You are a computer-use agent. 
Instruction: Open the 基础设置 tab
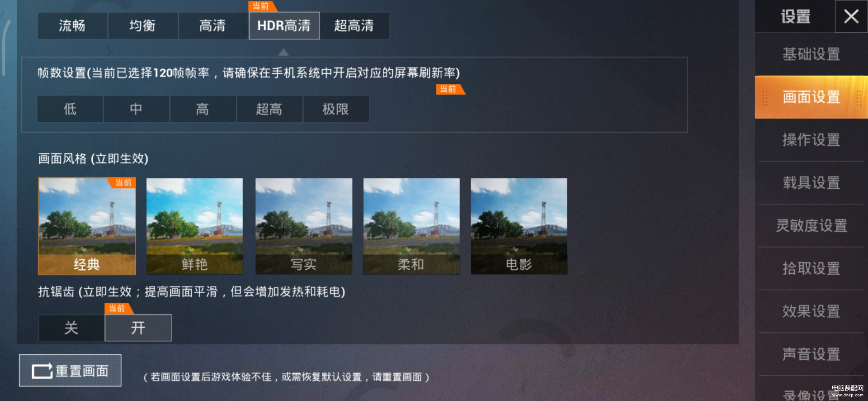click(811, 54)
